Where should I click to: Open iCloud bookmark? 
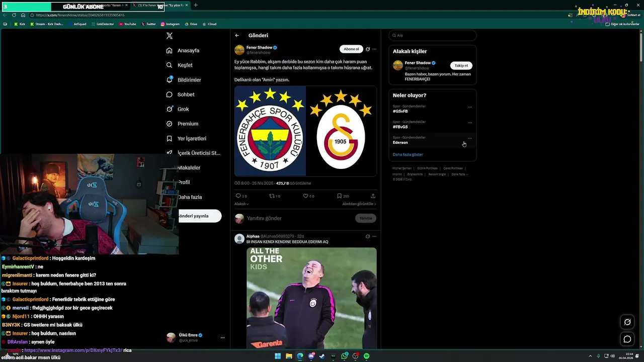point(209,24)
